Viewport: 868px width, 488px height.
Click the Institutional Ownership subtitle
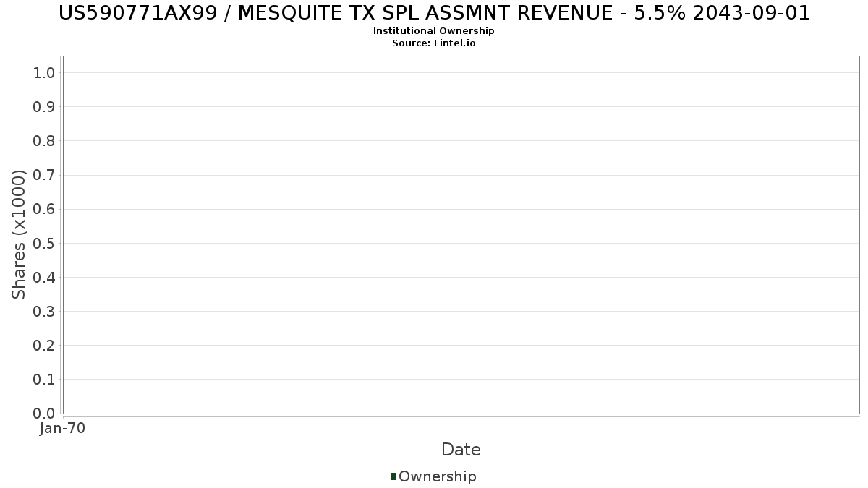pos(434,31)
